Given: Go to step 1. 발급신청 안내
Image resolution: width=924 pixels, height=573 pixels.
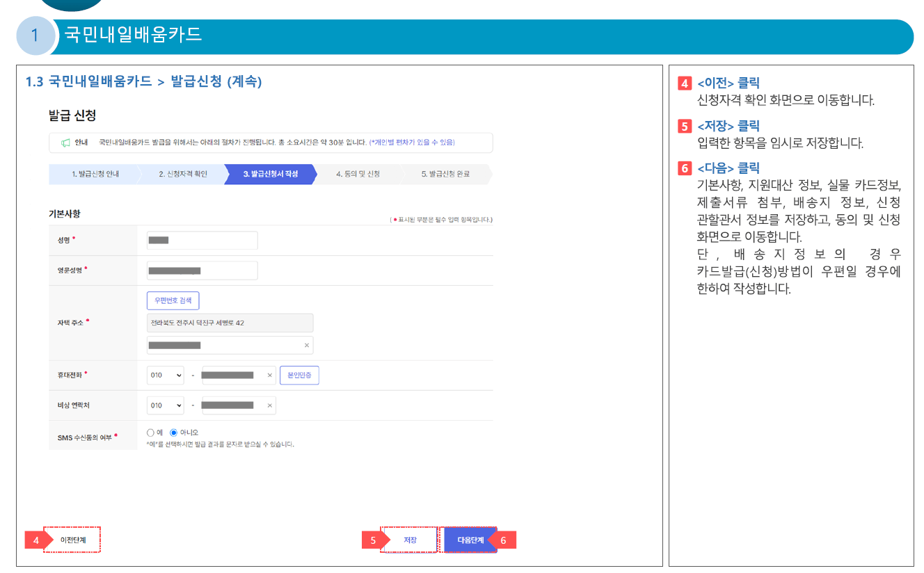Looking at the screenshot, I should pyautogui.click(x=95, y=174).
